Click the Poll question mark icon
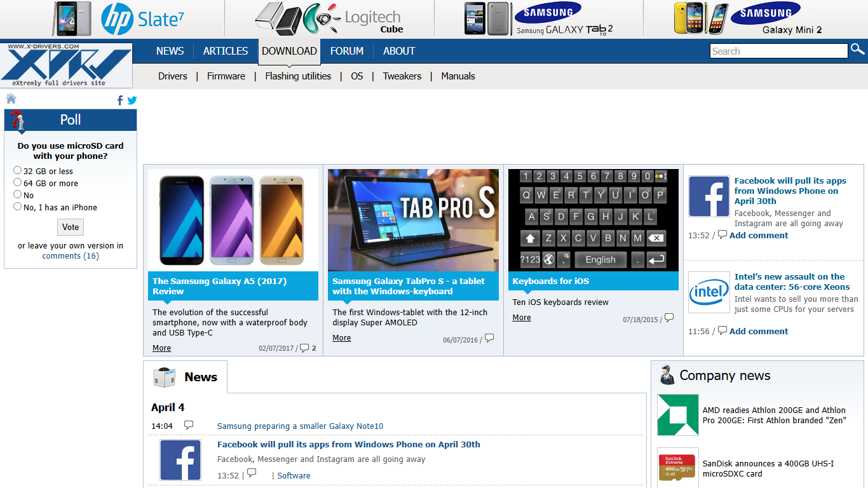868x488 pixels. pos(18,120)
